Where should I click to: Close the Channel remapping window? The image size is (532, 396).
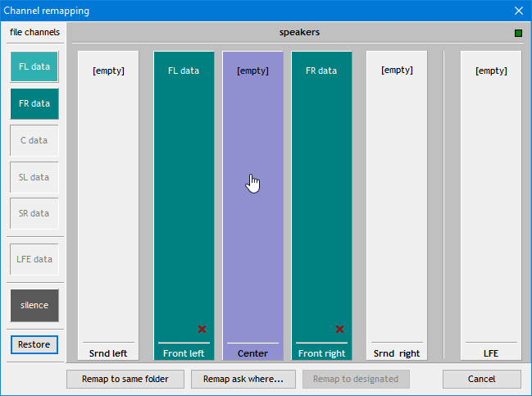tap(518, 11)
